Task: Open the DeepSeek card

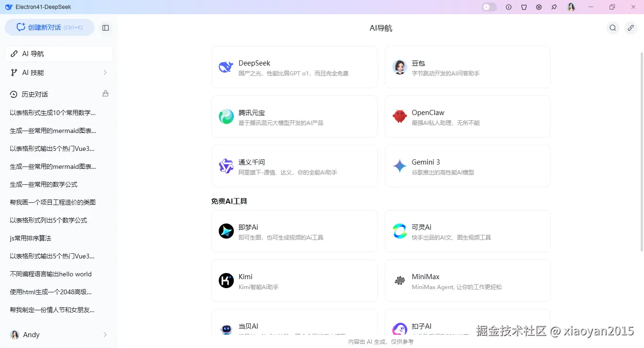Action: (294, 67)
